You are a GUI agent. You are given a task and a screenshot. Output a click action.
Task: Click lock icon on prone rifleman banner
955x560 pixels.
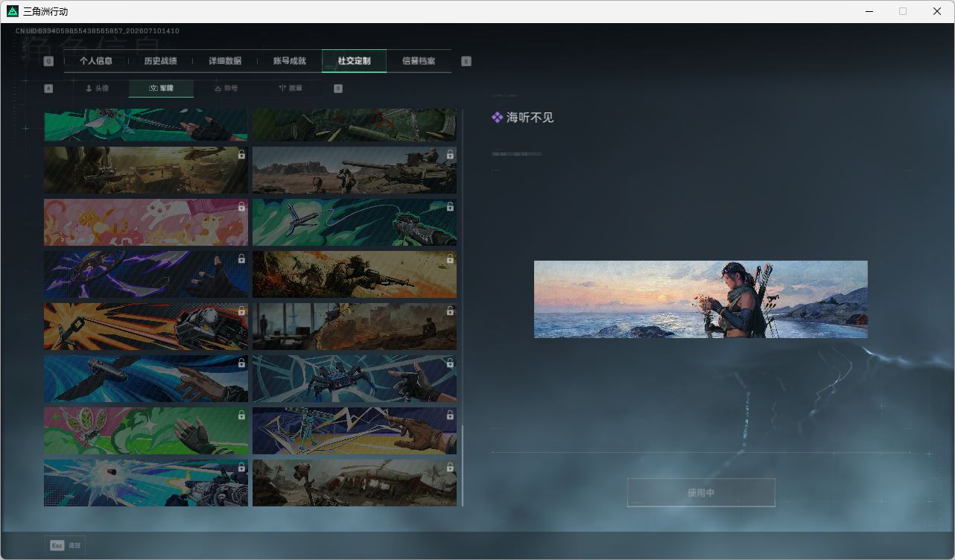450,259
